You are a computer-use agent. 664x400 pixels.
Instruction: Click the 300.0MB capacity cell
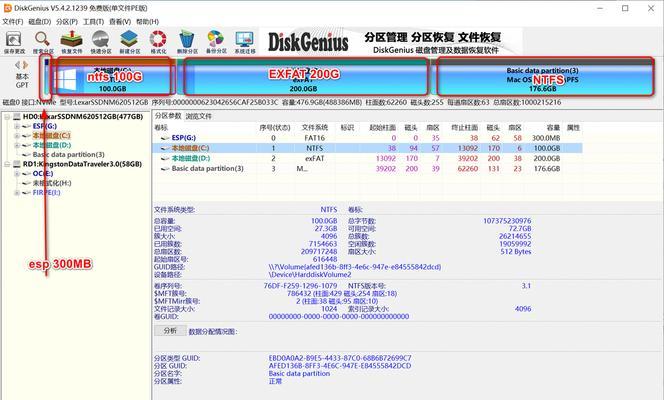point(546,138)
